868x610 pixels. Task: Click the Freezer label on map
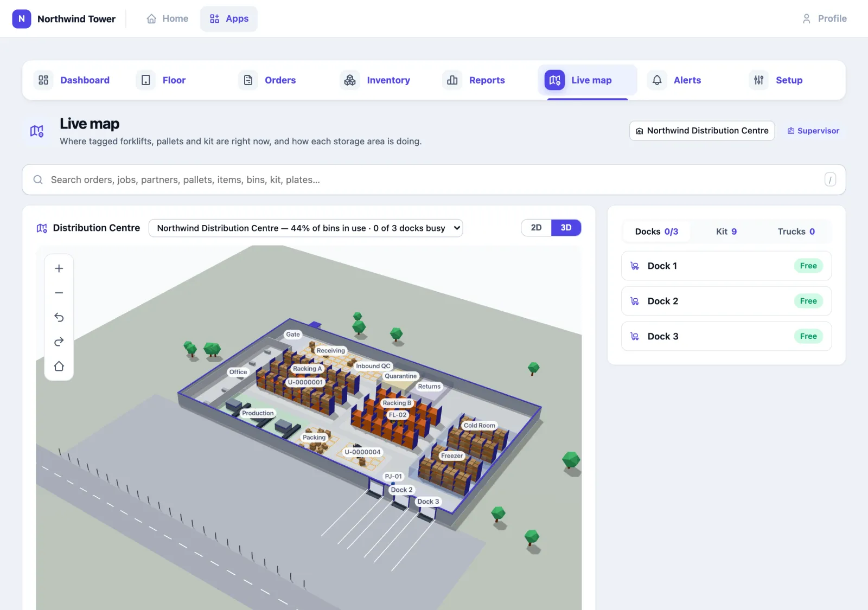point(452,456)
